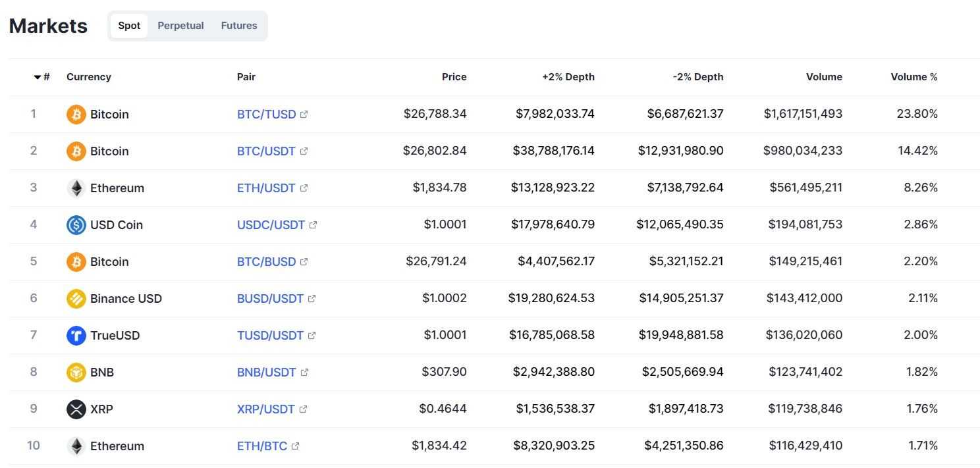Click the Bitcoin logo in the BTC/USDT row
The width and height of the screenshot is (980, 468).
point(76,151)
